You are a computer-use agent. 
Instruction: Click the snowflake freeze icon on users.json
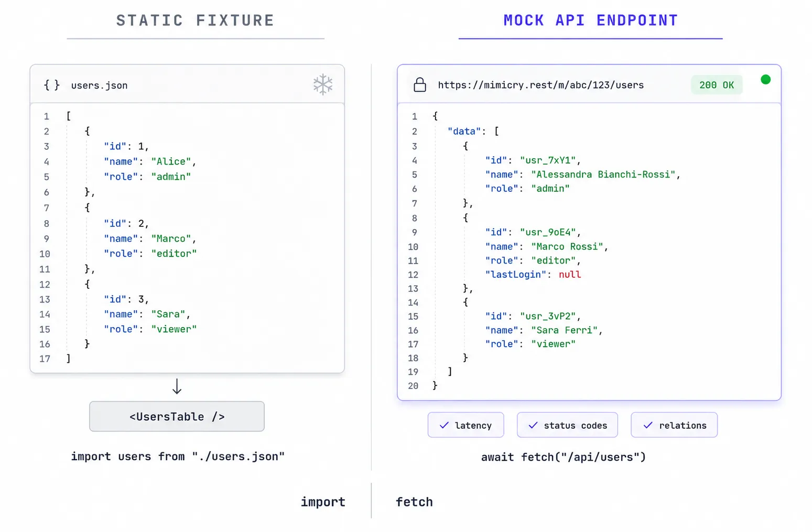323,84
